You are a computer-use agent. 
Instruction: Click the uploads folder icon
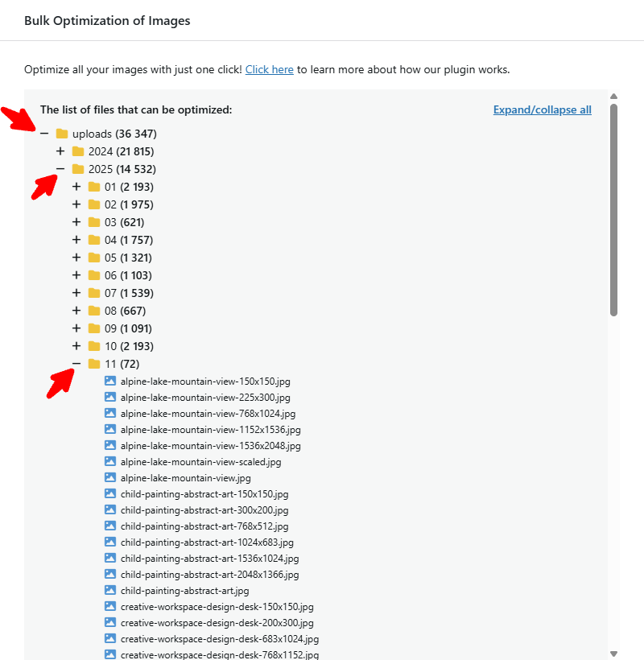(62, 134)
